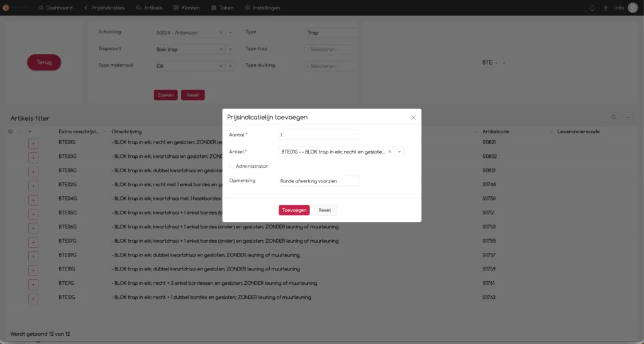
Task: Focus the Opmerking input field
Action: click(319, 181)
